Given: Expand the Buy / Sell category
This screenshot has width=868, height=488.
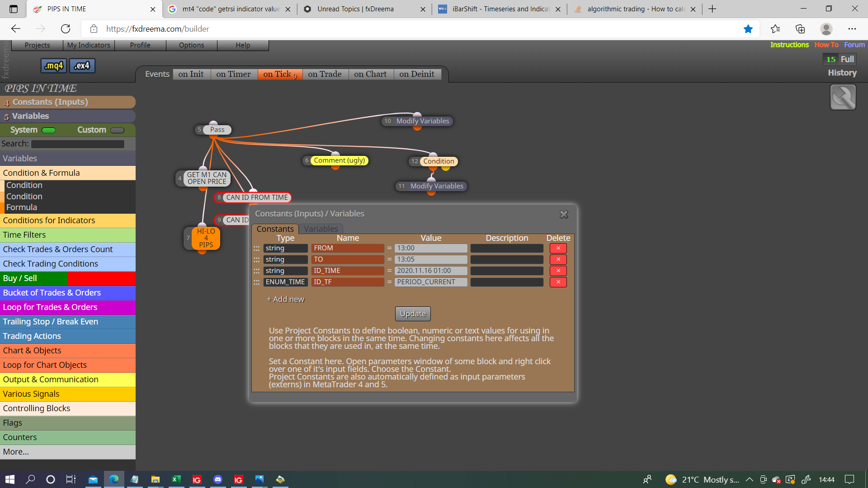Looking at the screenshot, I should click(68, 278).
